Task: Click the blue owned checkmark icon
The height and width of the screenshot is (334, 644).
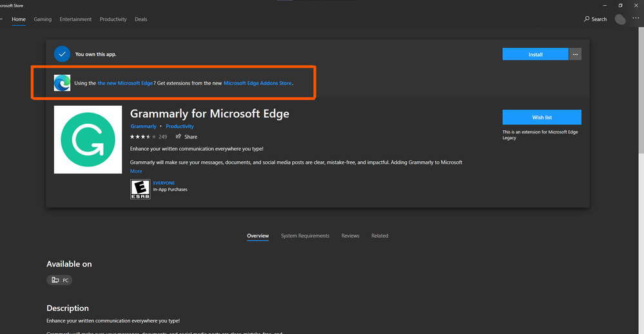Action: pos(62,54)
